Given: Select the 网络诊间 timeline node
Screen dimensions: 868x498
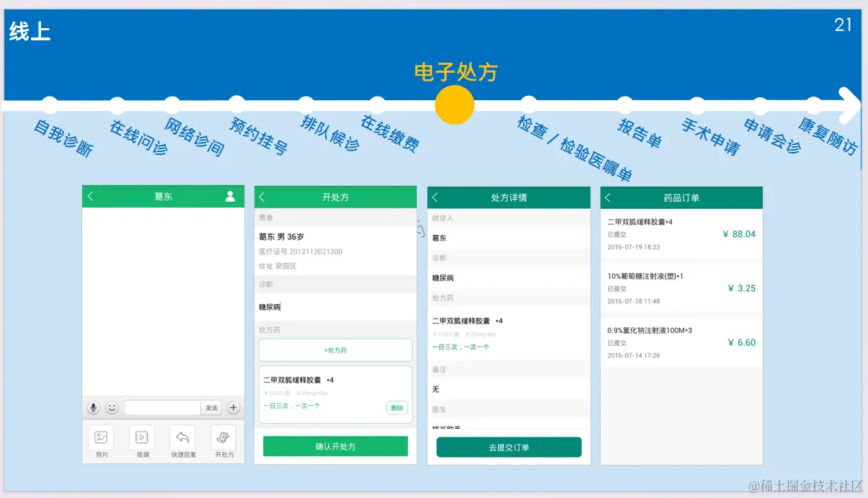Looking at the screenshot, I should click(172, 105).
